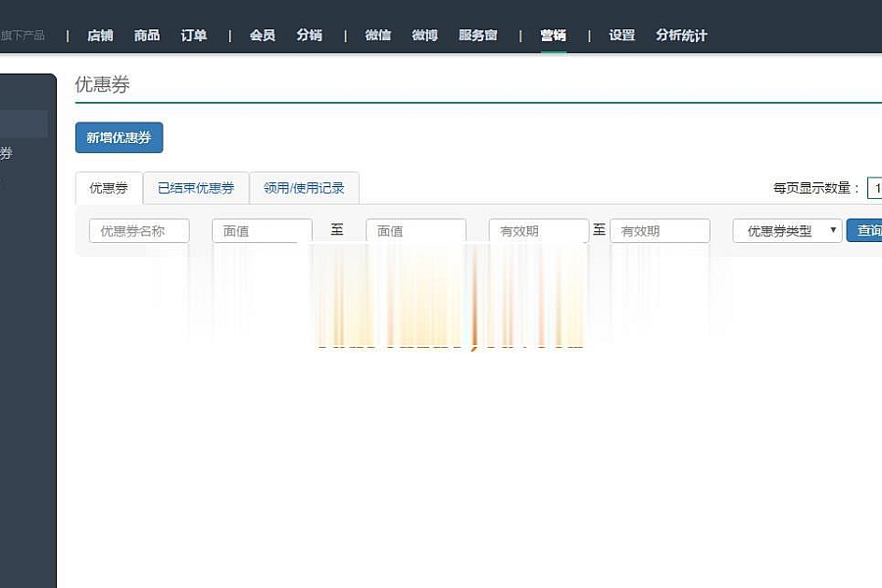
Task: Open the 分析统计 menu
Action: 681,35
